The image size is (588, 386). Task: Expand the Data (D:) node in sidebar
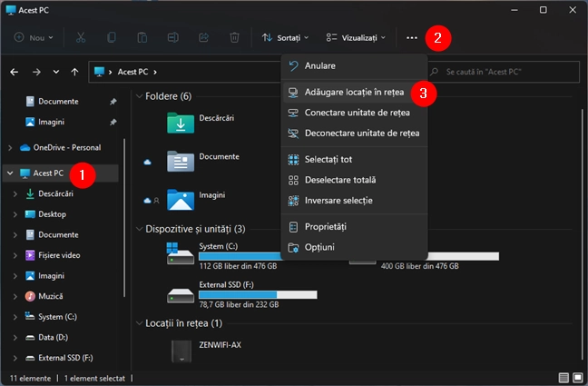point(15,337)
